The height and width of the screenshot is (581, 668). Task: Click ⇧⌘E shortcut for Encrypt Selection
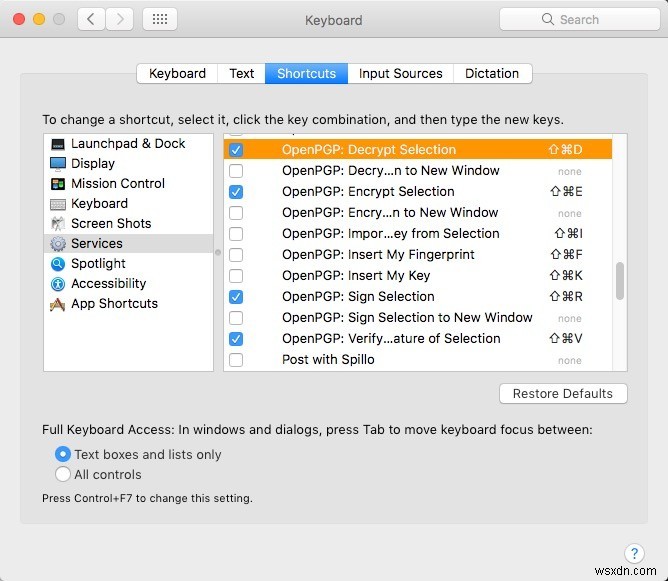[x=566, y=192]
